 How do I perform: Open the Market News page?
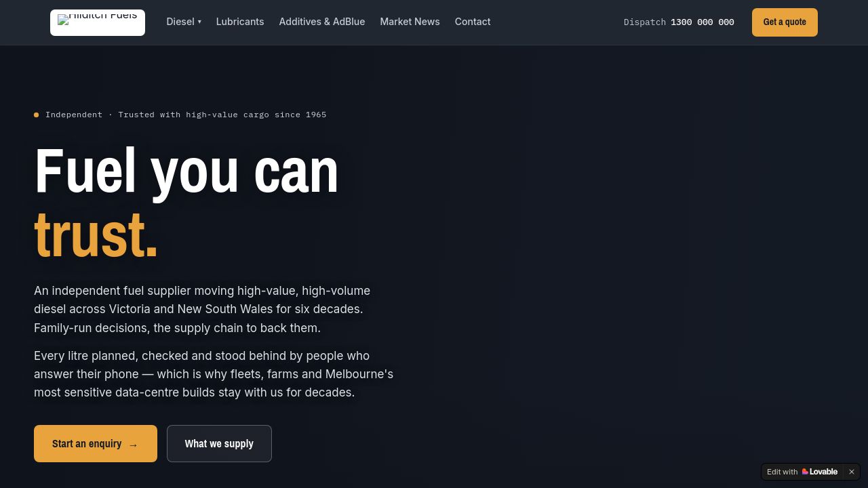pos(410,22)
